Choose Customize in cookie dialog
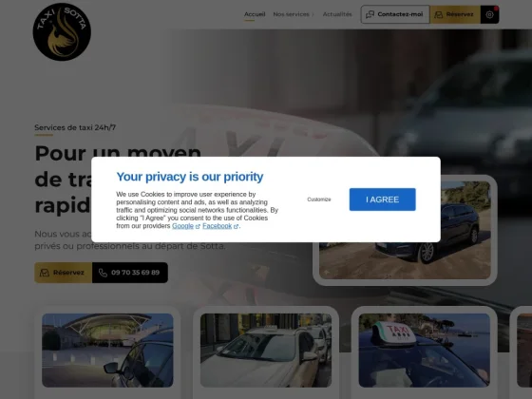This screenshot has width=532, height=399. (319, 199)
